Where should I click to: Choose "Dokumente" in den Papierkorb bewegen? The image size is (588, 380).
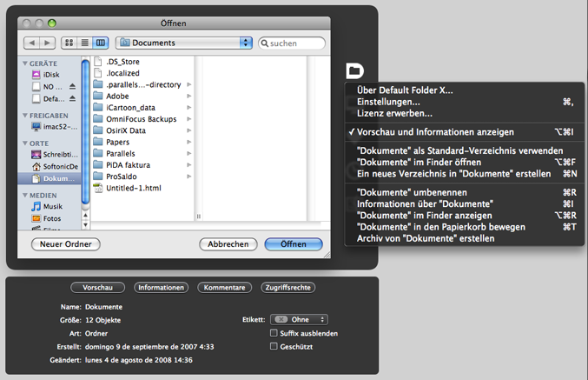click(x=465, y=227)
